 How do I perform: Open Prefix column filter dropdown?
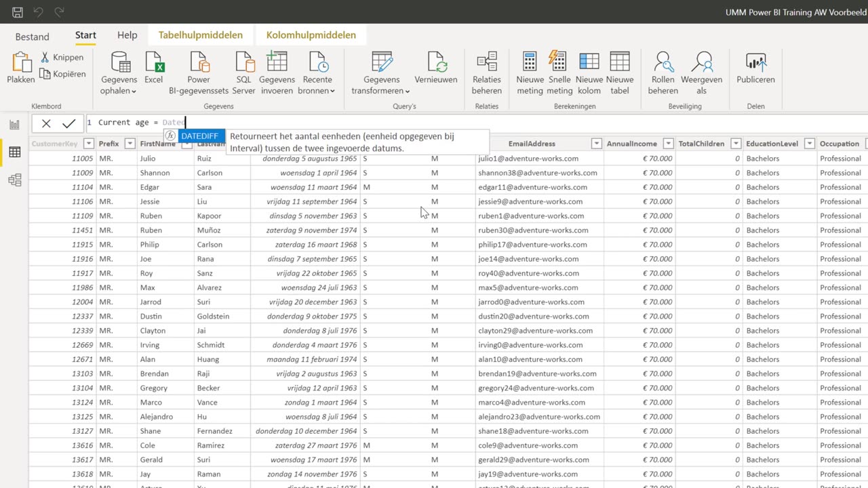[x=130, y=144]
